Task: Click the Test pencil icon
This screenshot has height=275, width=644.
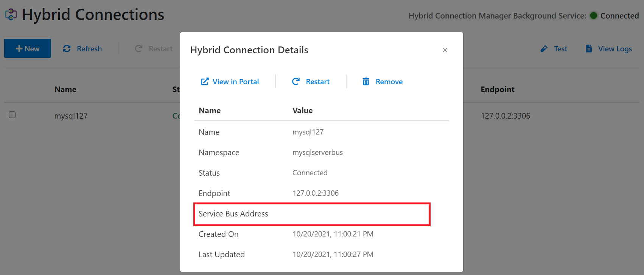Action: (544, 49)
